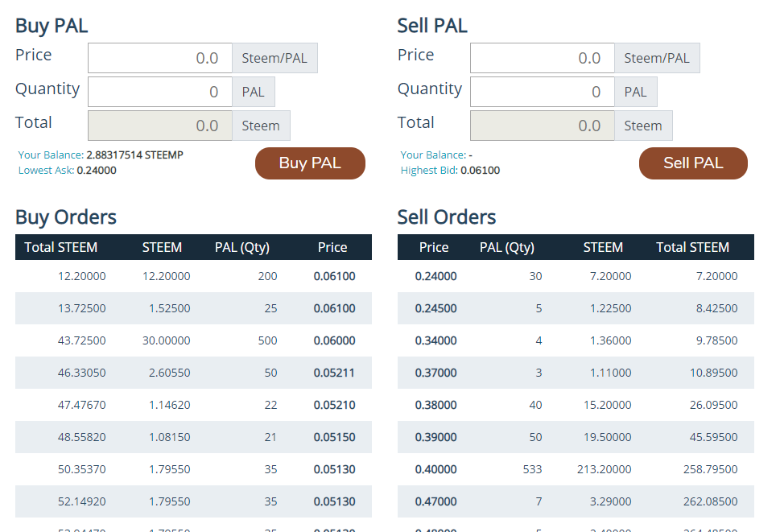This screenshot has width=780, height=532.
Task: Click quantity 500 in Buy Orders
Action: pyautogui.click(x=267, y=340)
